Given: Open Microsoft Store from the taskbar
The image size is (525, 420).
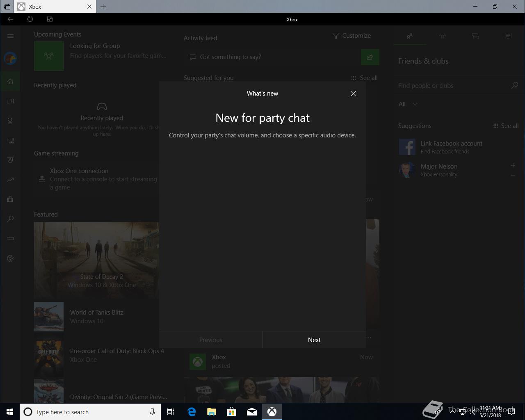Looking at the screenshot, I should pos(232,412).
